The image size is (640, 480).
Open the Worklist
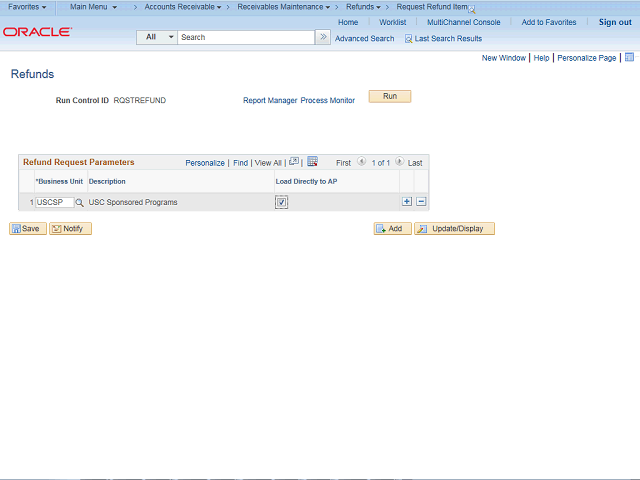pyautogui.click(x=393, y=22)
